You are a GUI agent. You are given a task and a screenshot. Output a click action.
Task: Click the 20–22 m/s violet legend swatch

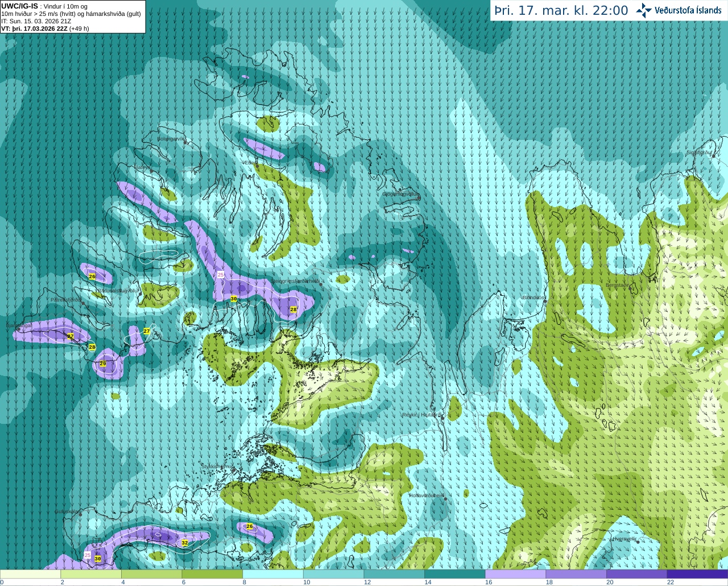[x=636, y=573]
